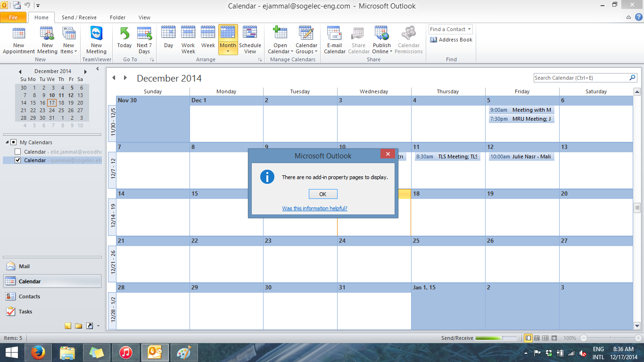Screen dimensions: 644x362
Task: Click the 'Was this information helpful?' link
Action: click(314, 208)
